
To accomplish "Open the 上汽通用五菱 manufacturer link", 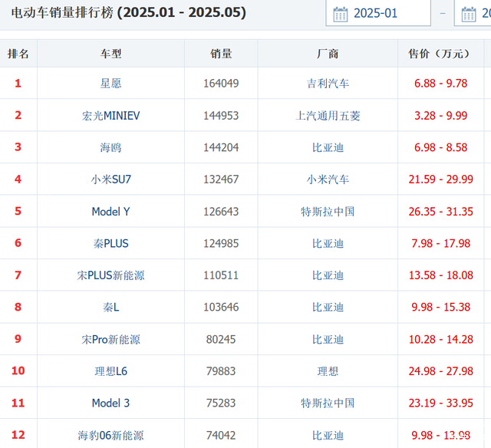I will (328, 116).
